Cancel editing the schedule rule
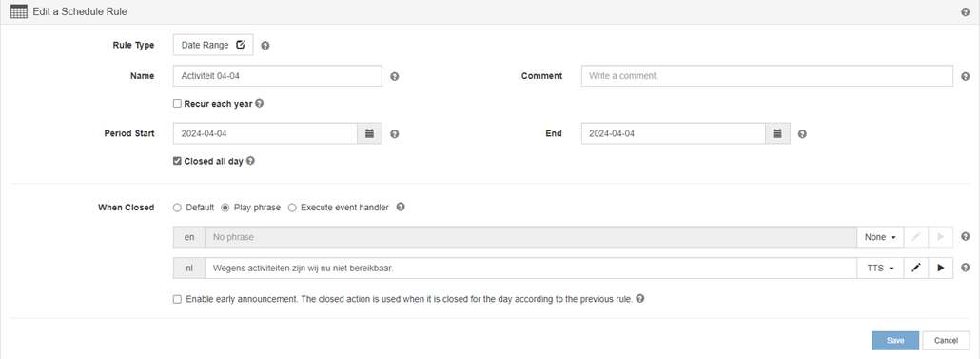 946,340
